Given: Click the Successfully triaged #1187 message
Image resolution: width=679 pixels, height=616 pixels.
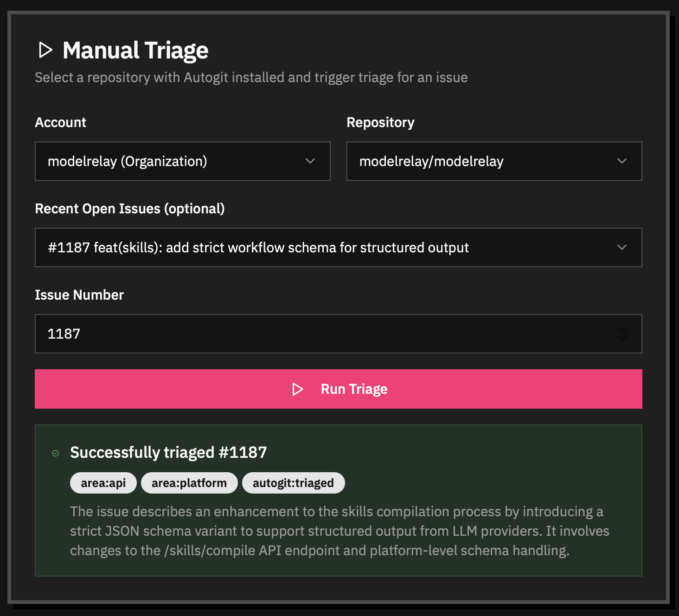Looking at the screenshot, I should point(168,452).
